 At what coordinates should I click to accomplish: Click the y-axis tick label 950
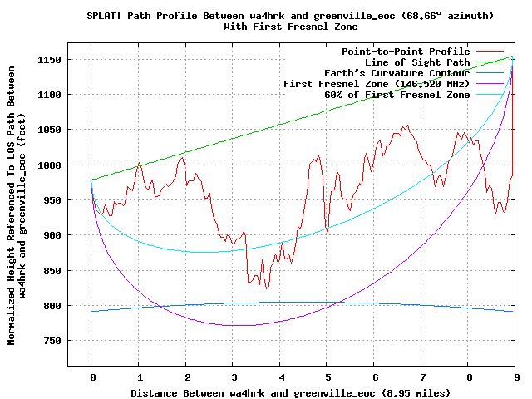pyautogui.click(x=52, y=200)
